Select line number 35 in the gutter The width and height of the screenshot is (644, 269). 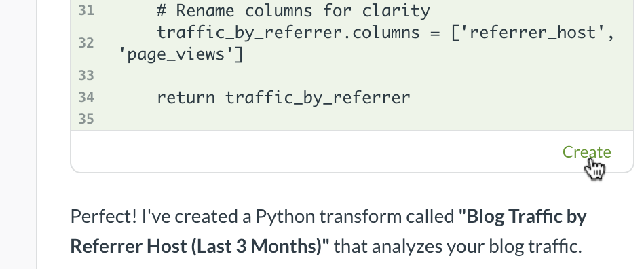pyautogui.click(x=86, y=120)
